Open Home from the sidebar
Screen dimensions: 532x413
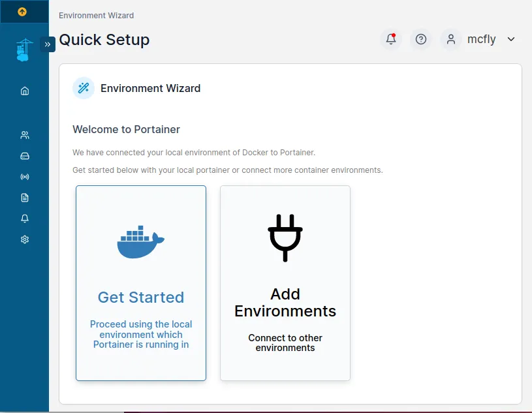[25, 91]
